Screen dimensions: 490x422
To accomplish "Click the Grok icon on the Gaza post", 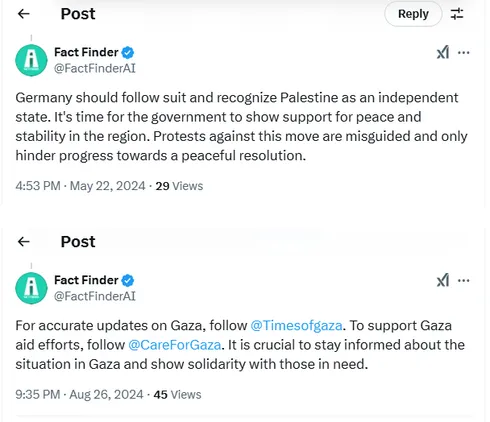I will 443,281.
